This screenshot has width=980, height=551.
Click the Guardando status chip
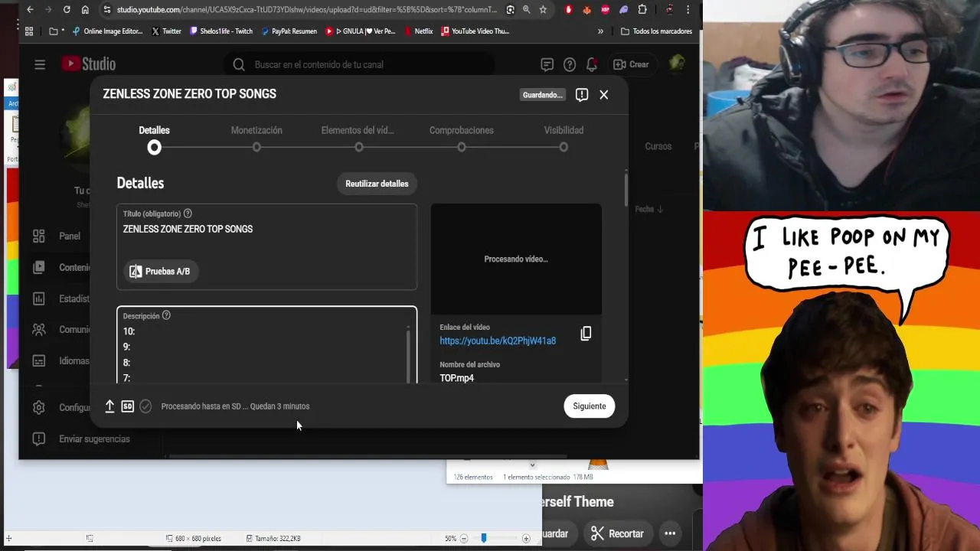(x=543, y=95)
